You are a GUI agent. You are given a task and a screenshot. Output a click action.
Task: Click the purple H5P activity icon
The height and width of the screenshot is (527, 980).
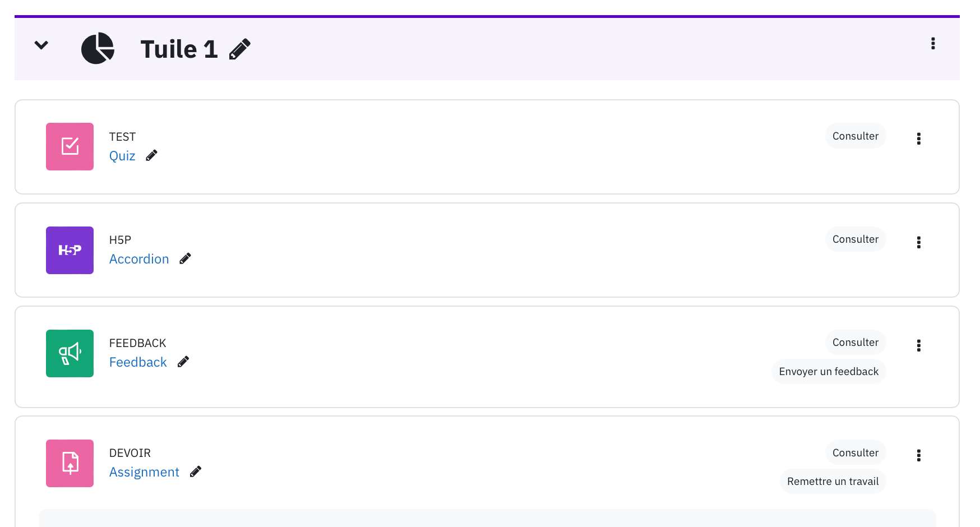[70, 250]
